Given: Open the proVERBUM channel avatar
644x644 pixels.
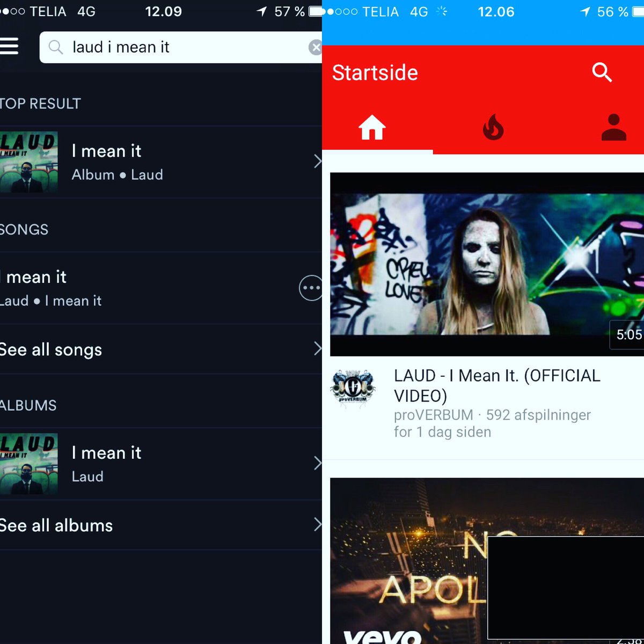Looking at the screenshot, I should tap(352, 387).
